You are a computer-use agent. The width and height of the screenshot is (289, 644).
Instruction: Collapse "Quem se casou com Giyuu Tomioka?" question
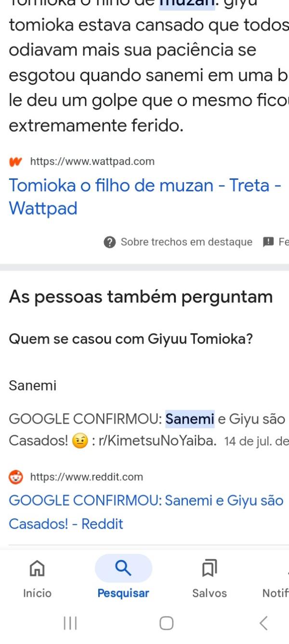coord(131,339)
